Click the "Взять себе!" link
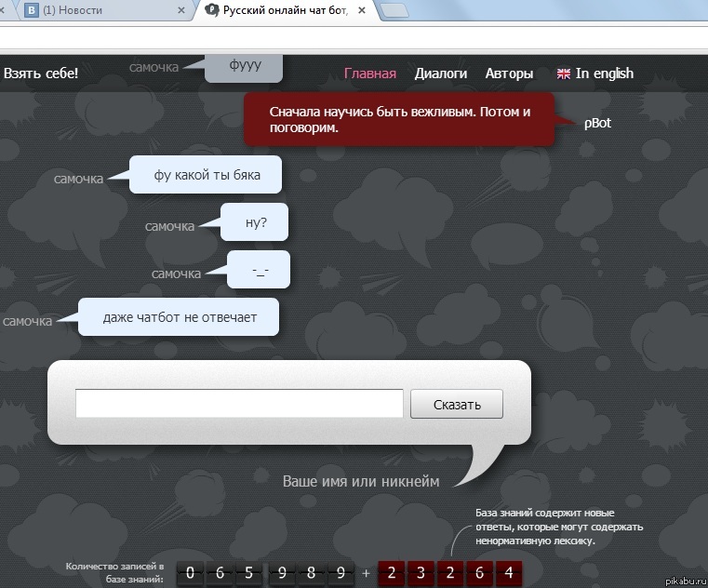The height and width of the screenshot is (588, 708). (40, 73)
